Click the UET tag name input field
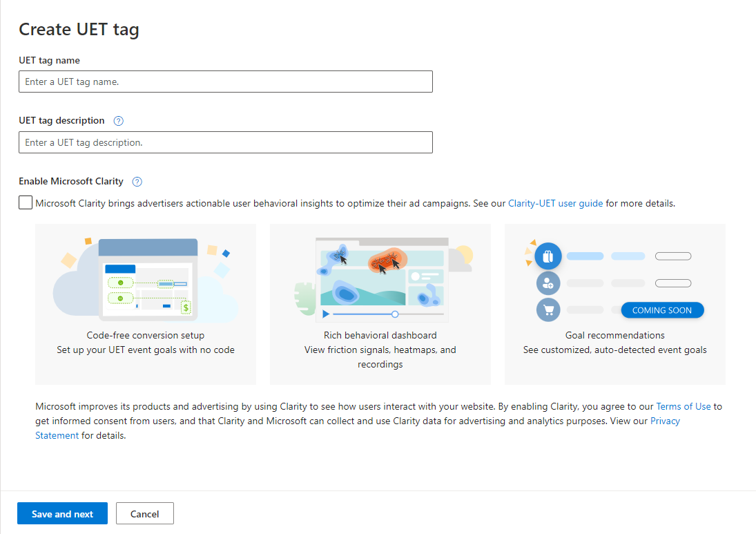 (x=226, y=82)
